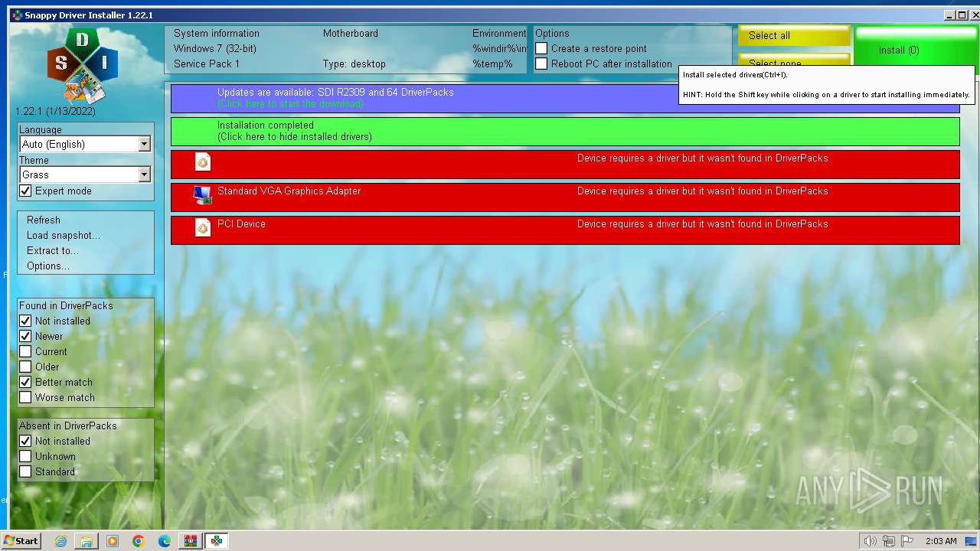Open Google Chrome from taskbar
This screenshot has width=980, height=551.
(139, 541)
